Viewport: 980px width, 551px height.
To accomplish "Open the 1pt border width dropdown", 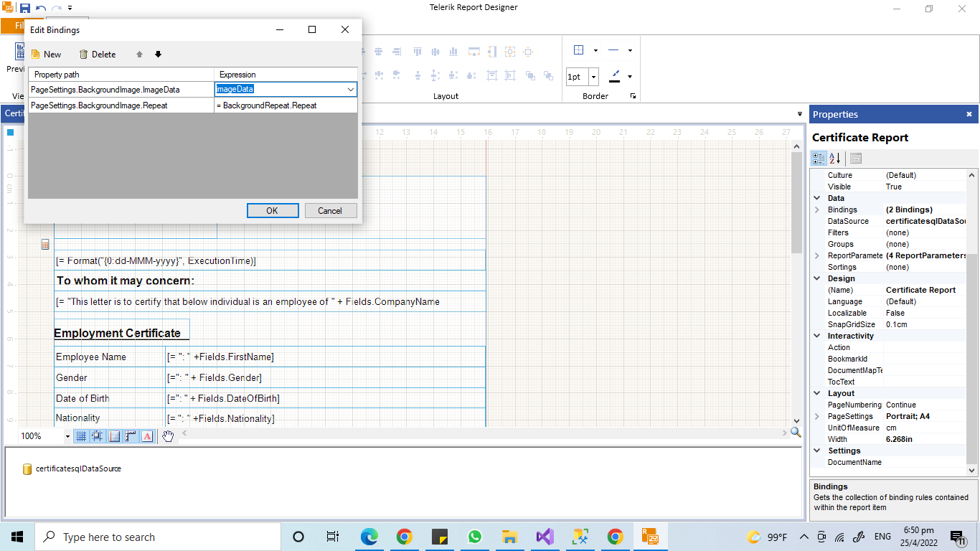I will 593,77.
